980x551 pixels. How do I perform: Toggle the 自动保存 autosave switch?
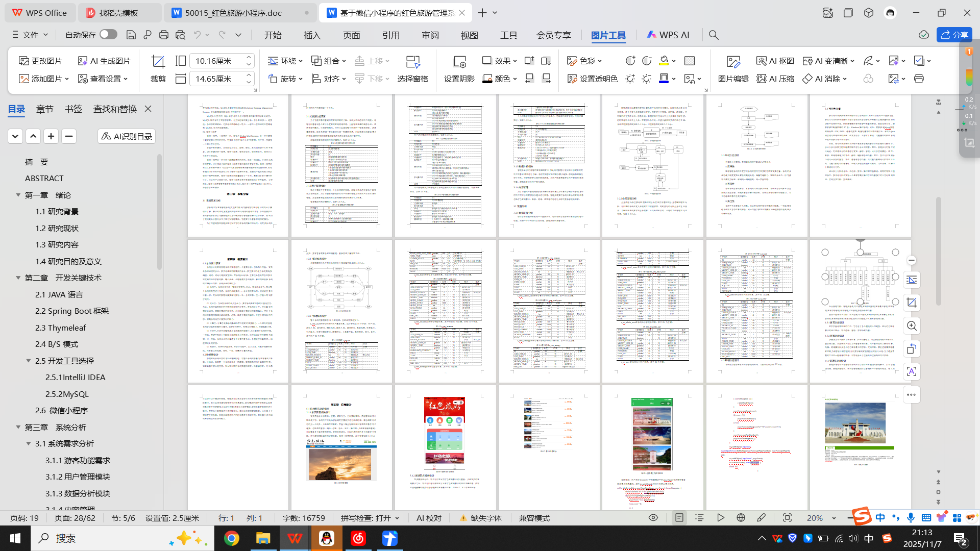[108, 34]
